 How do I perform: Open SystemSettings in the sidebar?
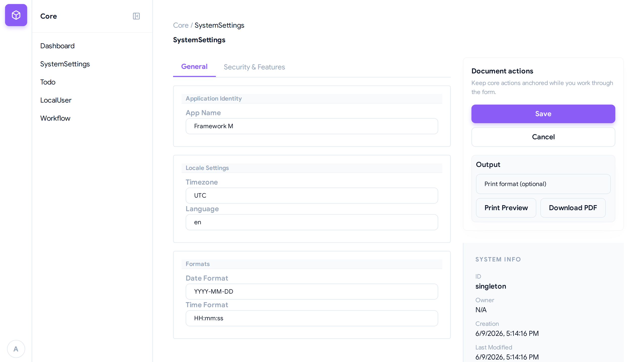(65, 64)
